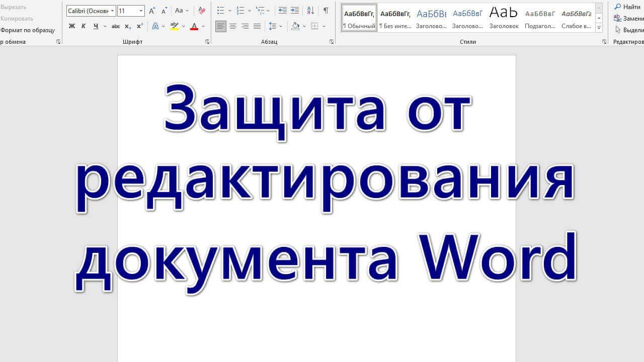This screenshot has width=644, height=362.
Task: Open the Font dialog box launcher
Action: click(x=207, y=42)
